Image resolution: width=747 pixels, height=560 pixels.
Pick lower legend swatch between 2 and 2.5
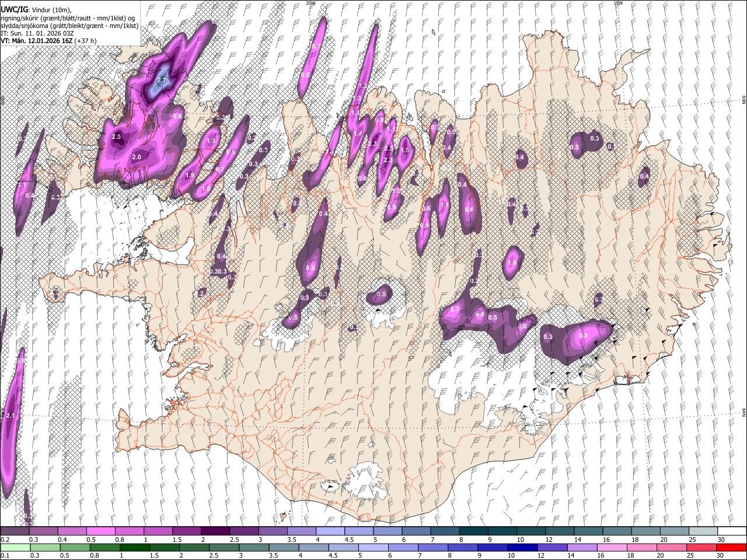coord(194,547)
